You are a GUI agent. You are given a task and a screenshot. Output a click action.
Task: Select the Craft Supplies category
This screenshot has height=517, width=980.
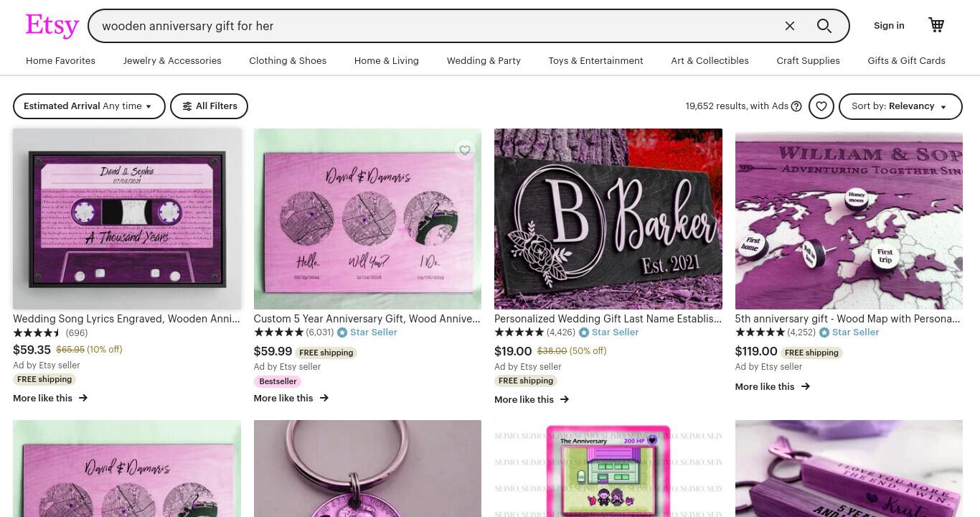(x=808, y=61)
